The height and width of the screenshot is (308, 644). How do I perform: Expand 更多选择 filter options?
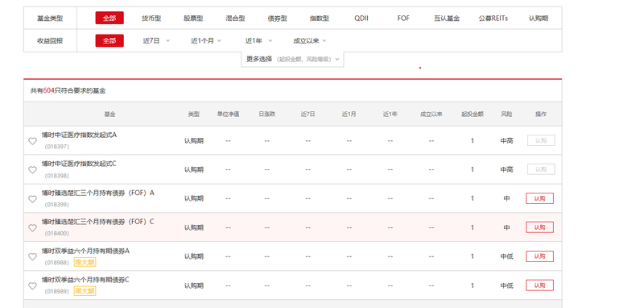coord(292,59)
